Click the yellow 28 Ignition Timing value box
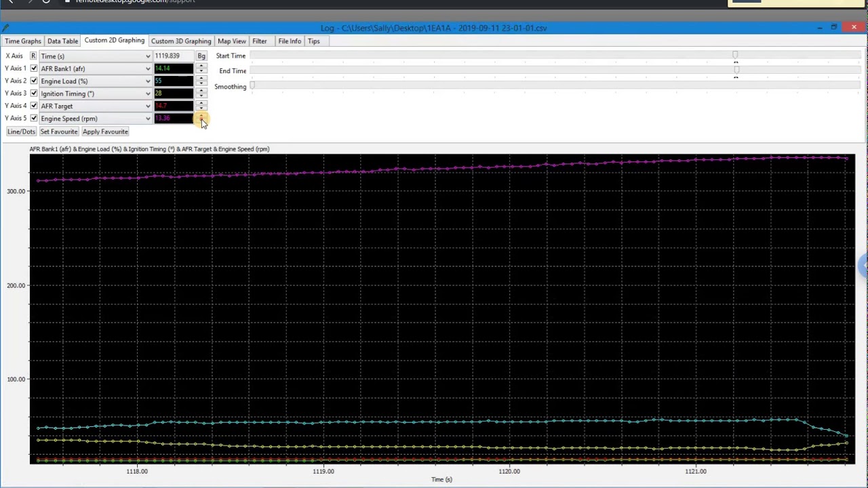 point(174,94)
